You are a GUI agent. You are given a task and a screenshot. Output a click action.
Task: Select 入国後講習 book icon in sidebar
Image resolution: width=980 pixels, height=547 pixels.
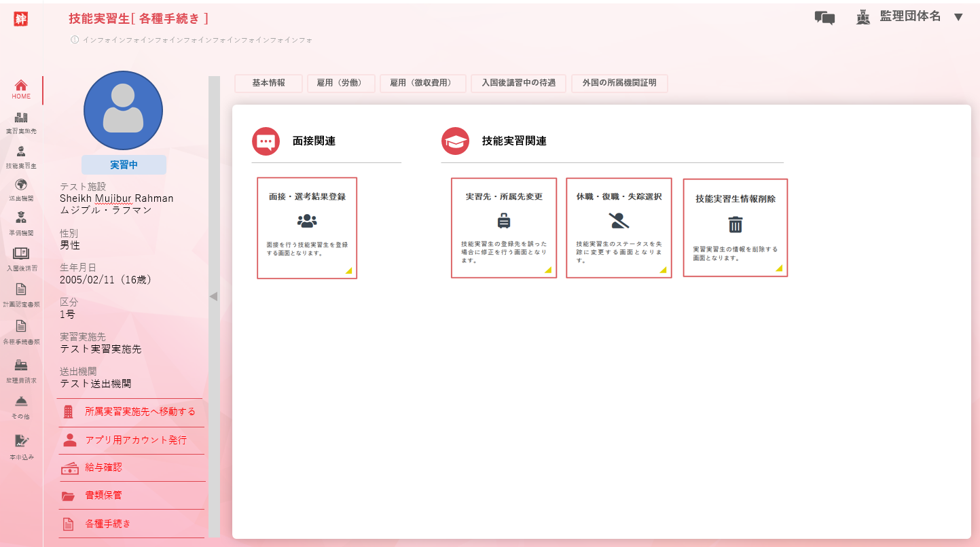[x=21, y=258]
